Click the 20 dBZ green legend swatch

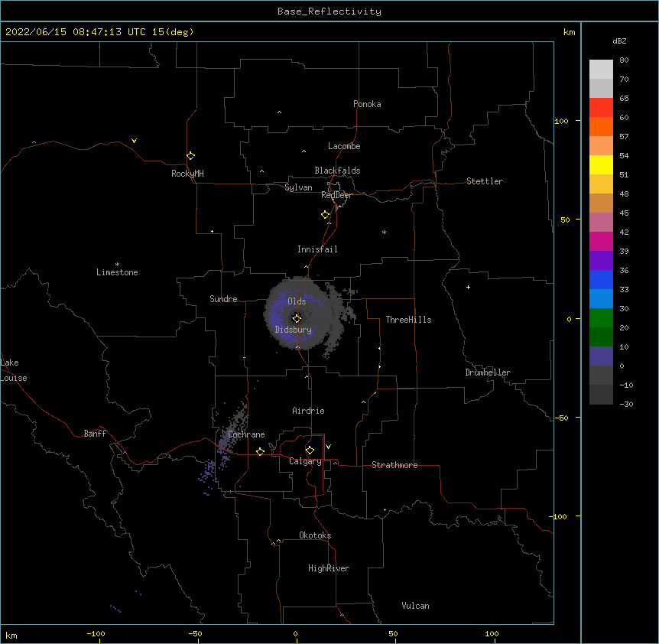tap(601, 337)
